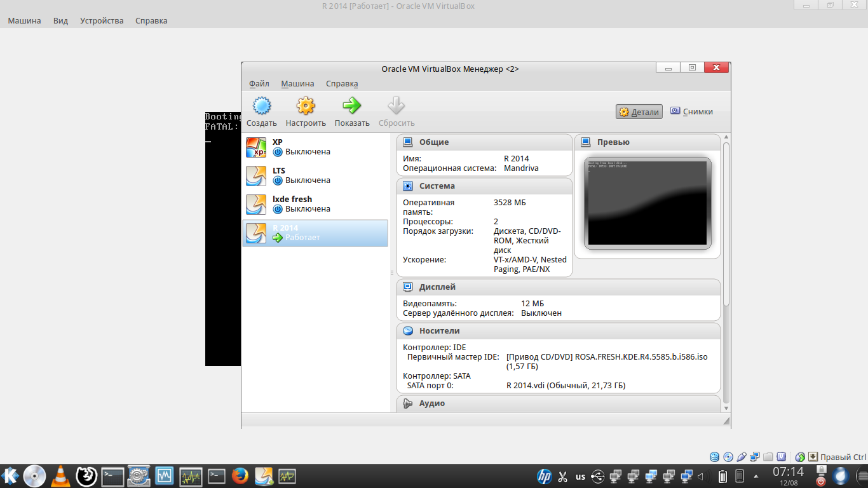Open VM settings via the Настроить icon
868x488 pixels.
click(x=306, y=106)
